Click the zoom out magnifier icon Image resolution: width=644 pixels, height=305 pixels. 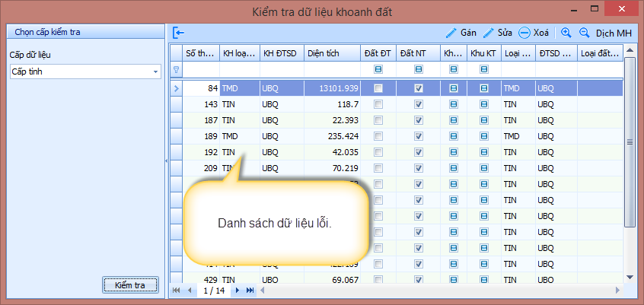(x=585, y=33)
